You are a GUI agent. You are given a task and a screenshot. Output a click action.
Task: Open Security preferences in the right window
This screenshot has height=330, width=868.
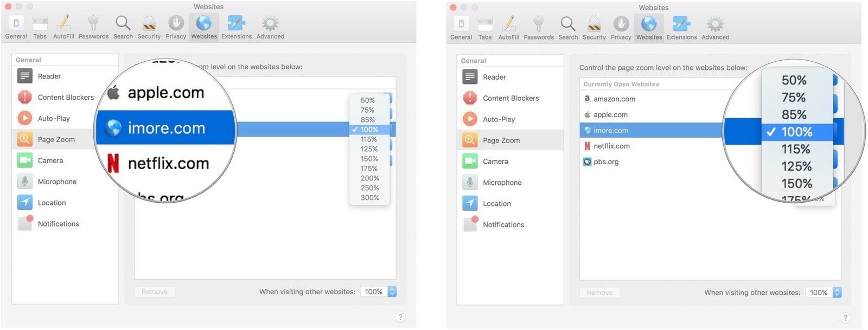[x=594, y=28]
